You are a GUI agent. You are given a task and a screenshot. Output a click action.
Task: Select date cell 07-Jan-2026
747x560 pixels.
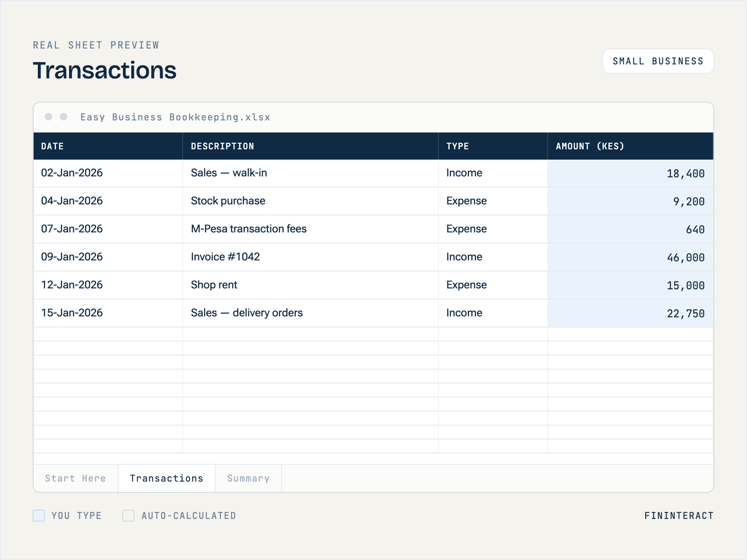point(108,229)
